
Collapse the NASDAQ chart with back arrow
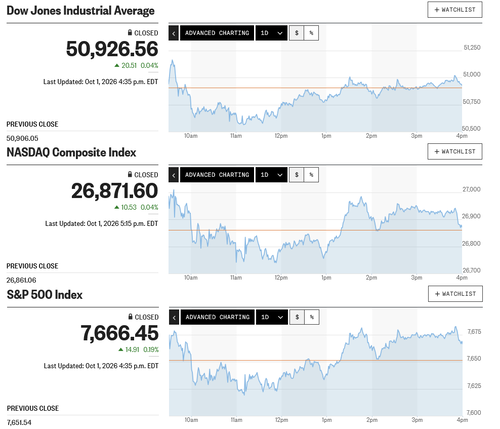tap(174, 175)
